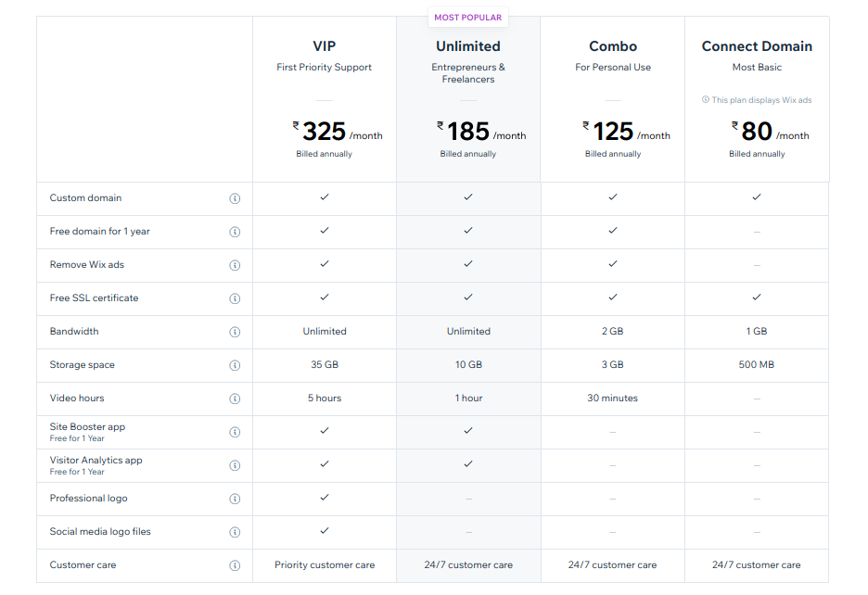Toggle the Free domain checkmark under Combo
Viewport: 868px width, 595px height.
click(612, 231)
